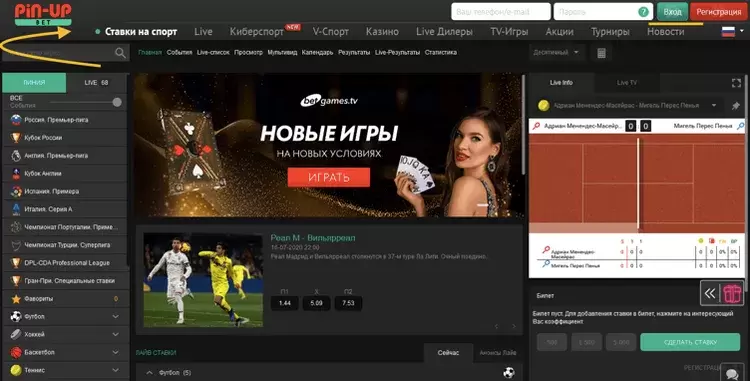This screenshot has width=750, height=381.
Task: Click the Pin-Up Bet logo
Action: 43,14
